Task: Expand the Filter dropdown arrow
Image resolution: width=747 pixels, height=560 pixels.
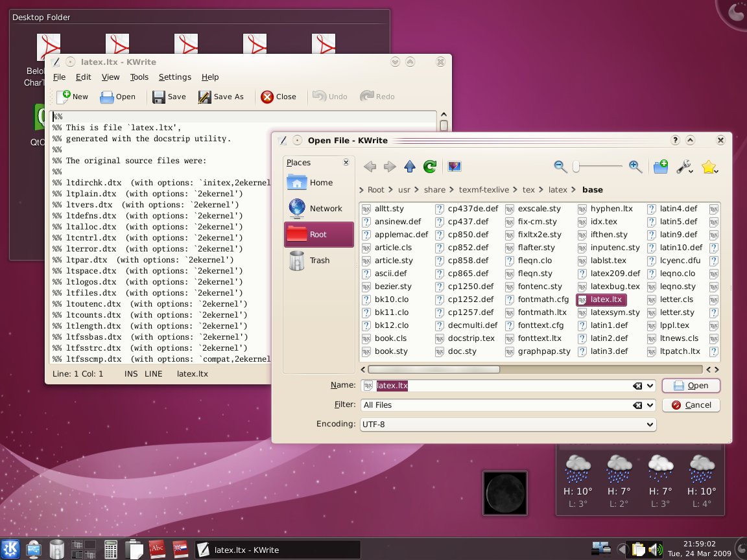Action: click(650, 405)
